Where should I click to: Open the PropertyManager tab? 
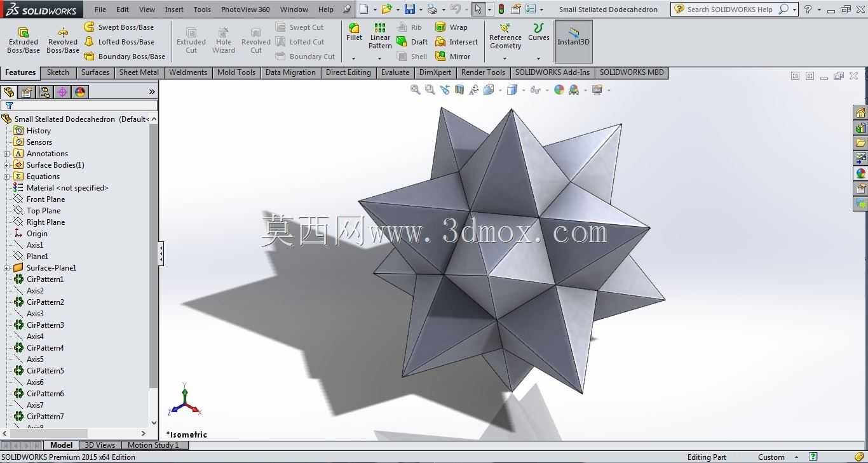(27, 92)
